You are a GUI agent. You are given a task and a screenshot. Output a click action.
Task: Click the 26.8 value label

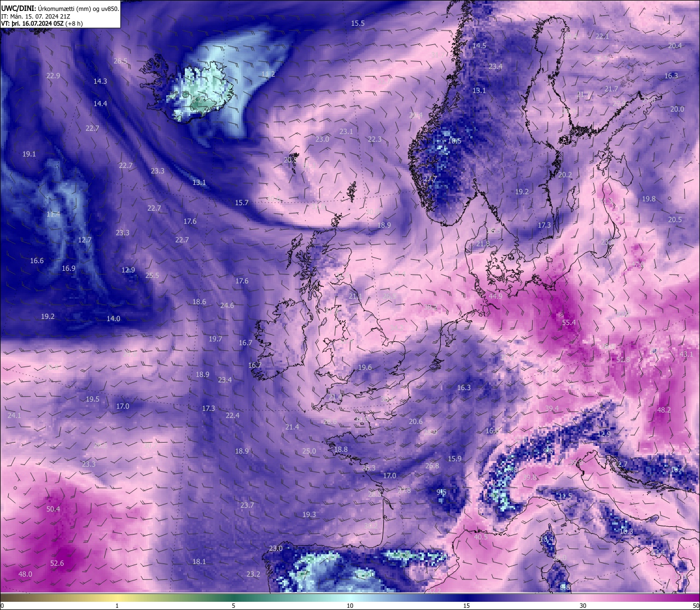pyautogui.click(x=432, y=466)
